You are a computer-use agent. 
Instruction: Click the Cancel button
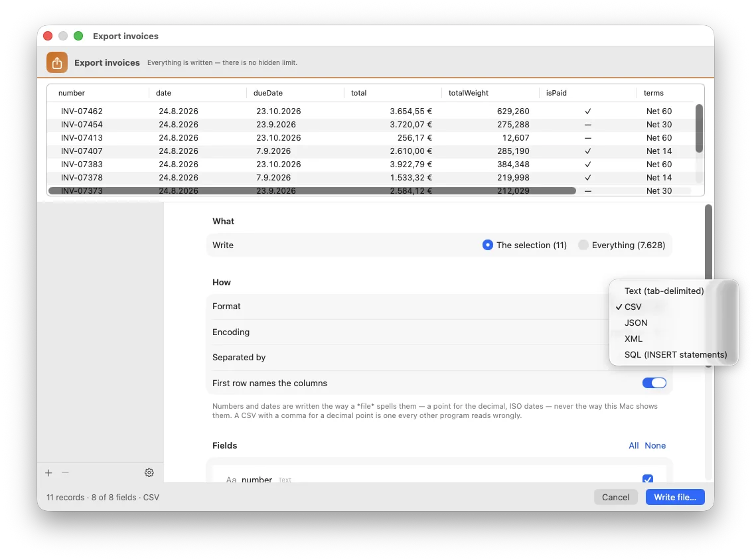pos(615,497)
